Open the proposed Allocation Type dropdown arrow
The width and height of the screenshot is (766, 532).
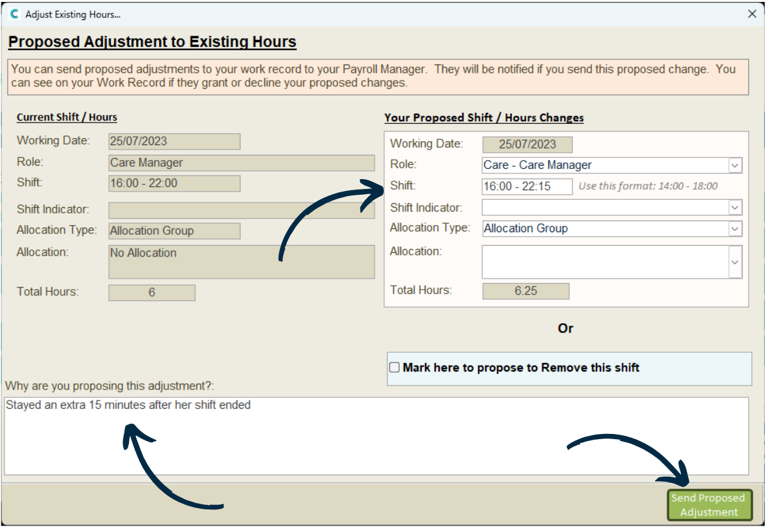(735, 229)
